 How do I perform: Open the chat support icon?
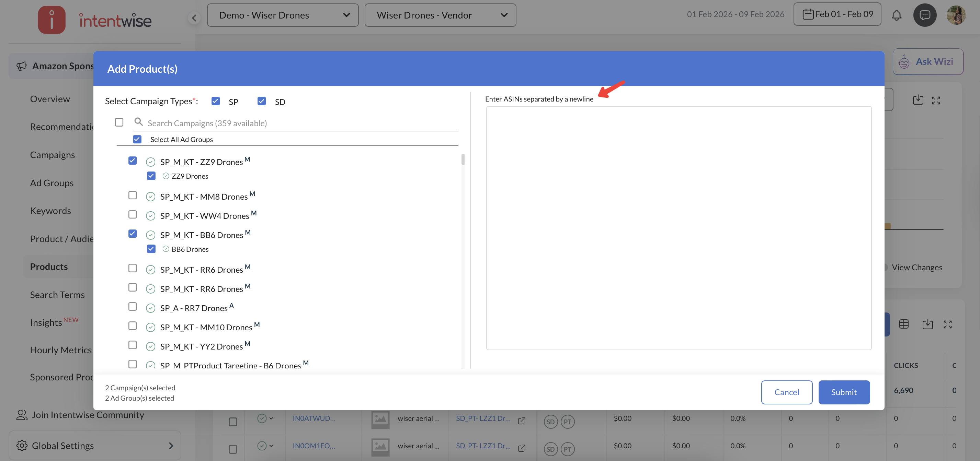pyautogui.click(x=924, y=15)
